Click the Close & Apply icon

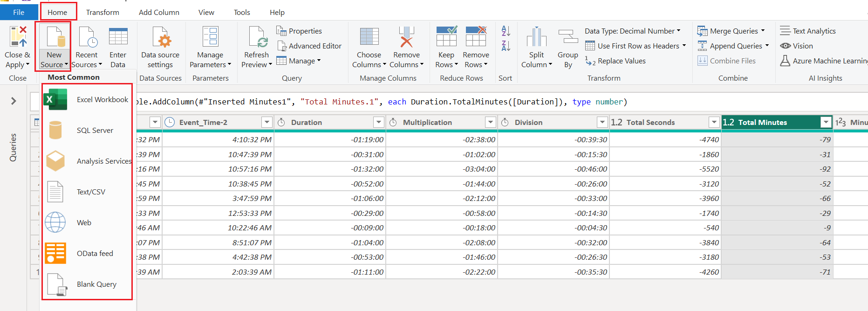click(18, 36)
